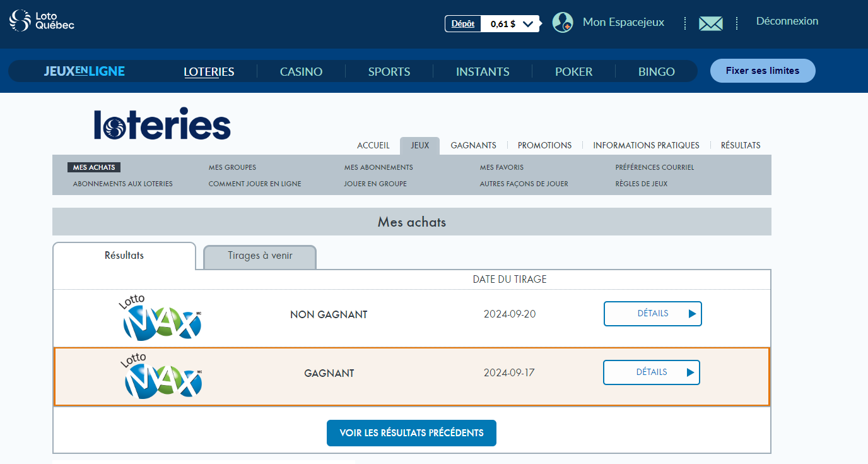Select CASINO in main navigation
Viewport: 868px width, 464px height.
301,72
